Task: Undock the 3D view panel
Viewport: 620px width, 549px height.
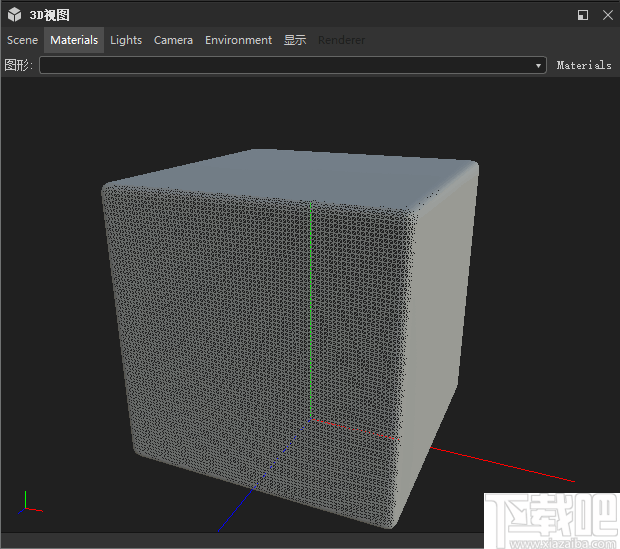Action: pyautogui.click(x=582, y=15)
